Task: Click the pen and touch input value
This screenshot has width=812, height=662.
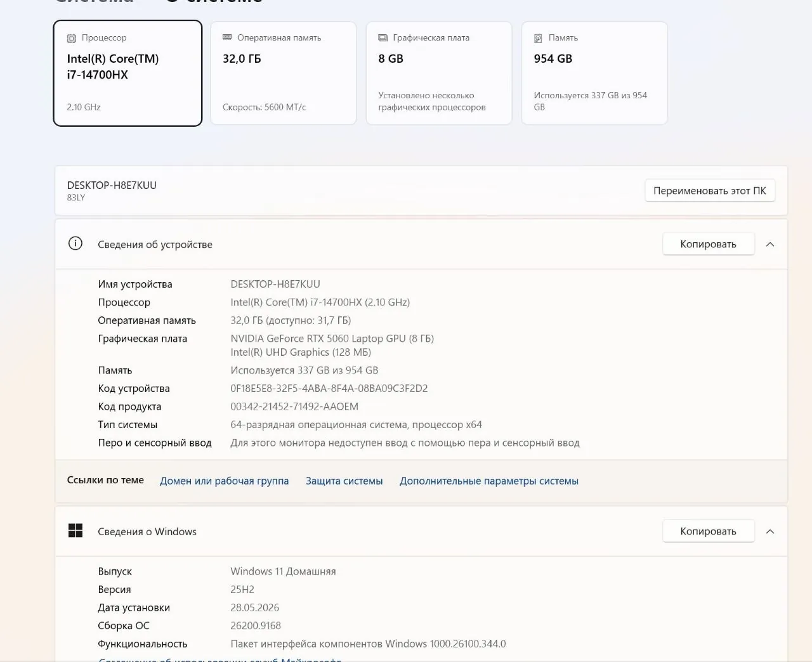Action: (405, 443)
